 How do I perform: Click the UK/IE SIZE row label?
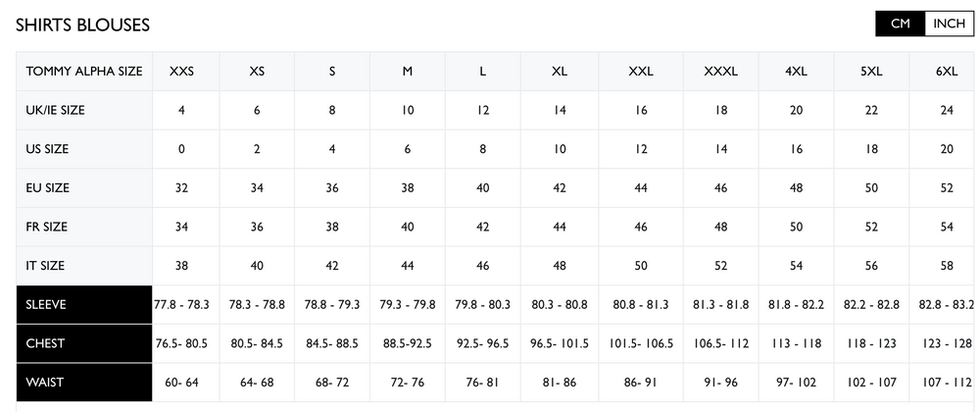pos(56,110)
